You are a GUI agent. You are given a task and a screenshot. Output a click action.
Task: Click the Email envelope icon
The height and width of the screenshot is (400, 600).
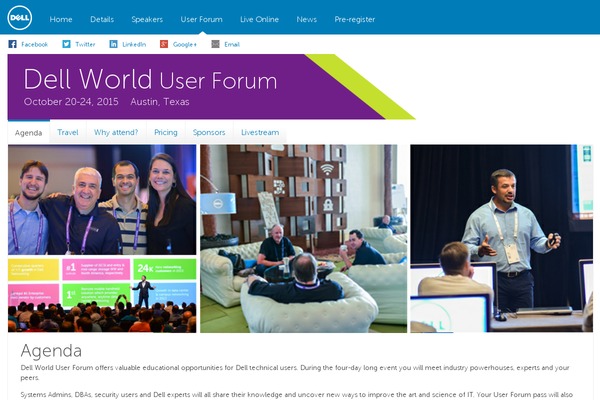pyautogui.click(x=215, y=44)
